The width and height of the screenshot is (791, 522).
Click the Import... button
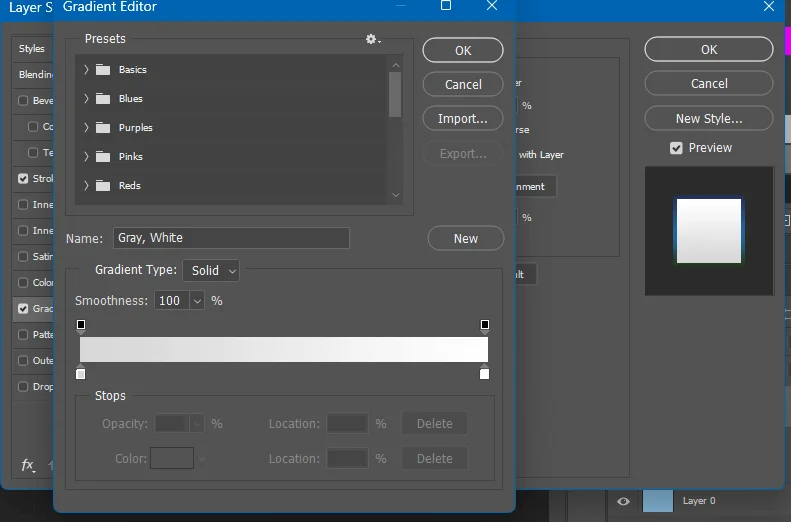pos(463,119)
